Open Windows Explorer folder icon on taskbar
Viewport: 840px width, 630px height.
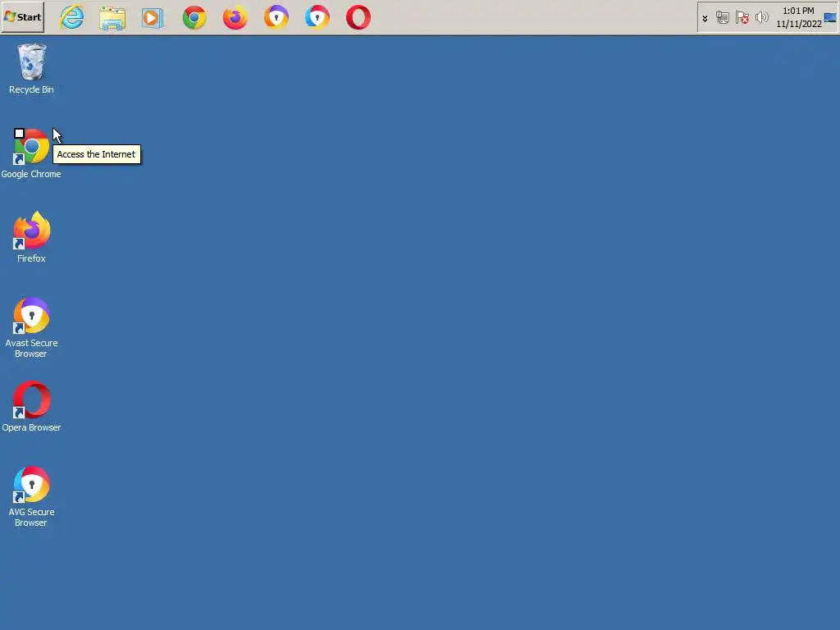click(112, 18)
